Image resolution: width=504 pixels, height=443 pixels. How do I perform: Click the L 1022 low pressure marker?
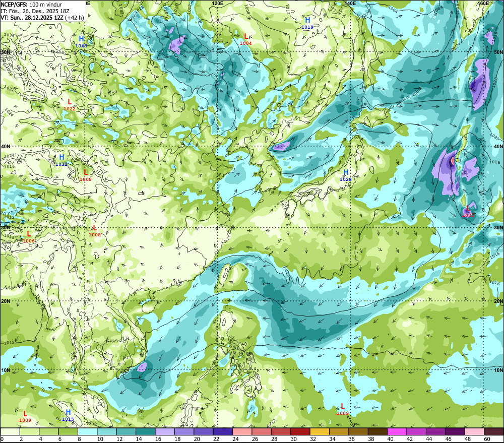pos(70,105)
